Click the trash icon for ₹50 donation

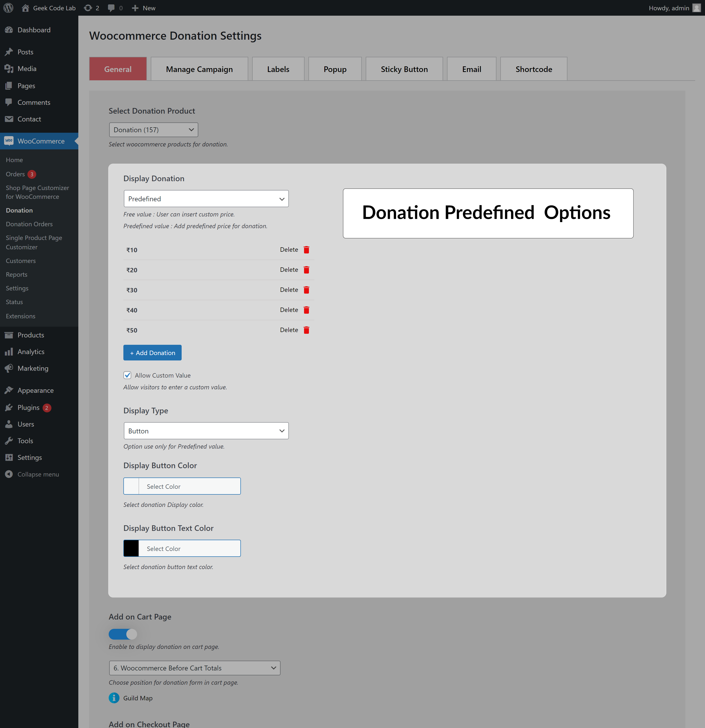(x=306, y=330)
